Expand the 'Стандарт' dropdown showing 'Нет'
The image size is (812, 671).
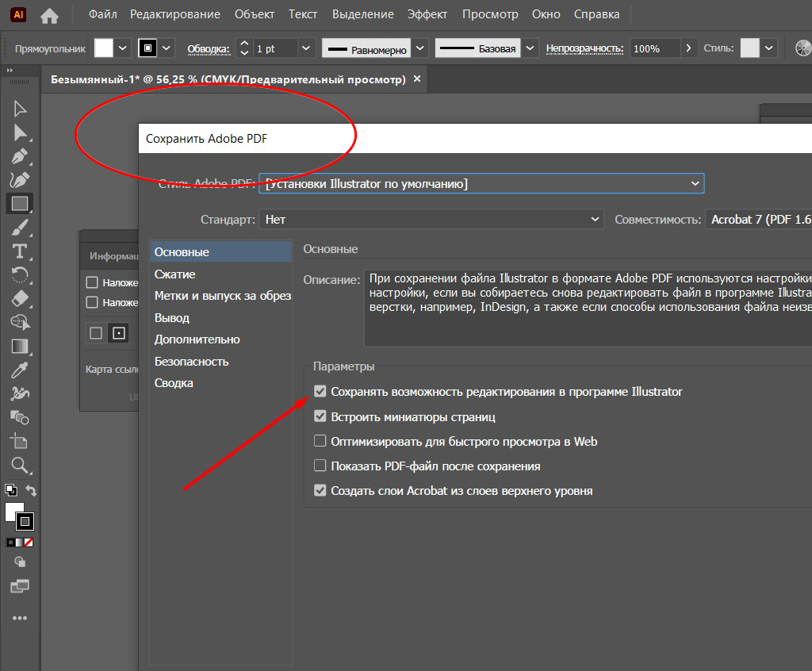click(431, 220)
